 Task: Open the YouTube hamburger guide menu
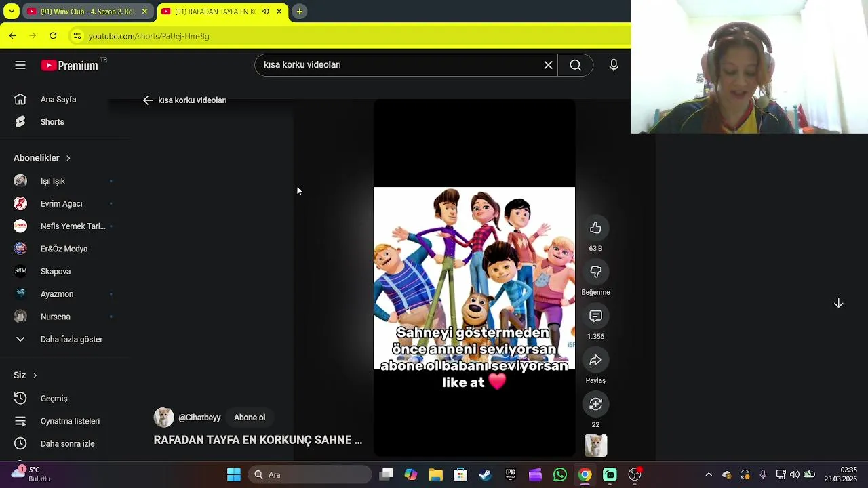(20, 65)
